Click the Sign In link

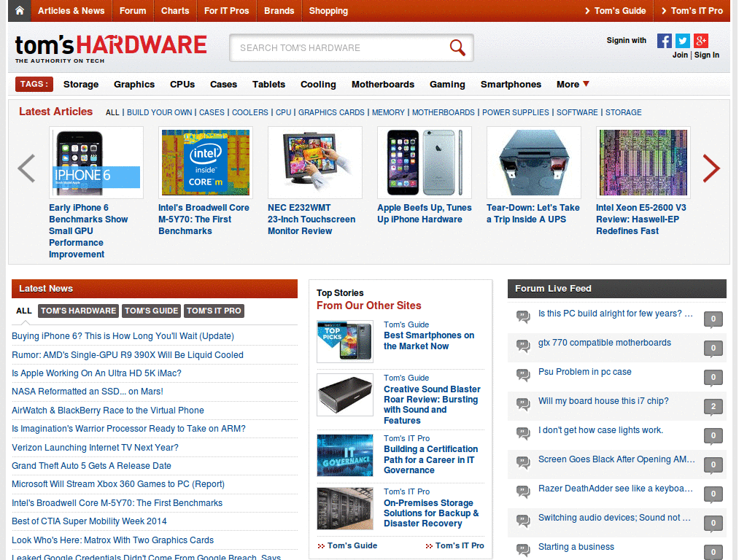706,55
